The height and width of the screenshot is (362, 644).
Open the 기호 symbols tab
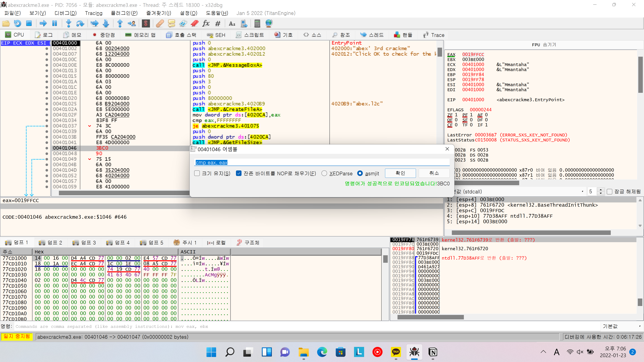coord(283,35)
